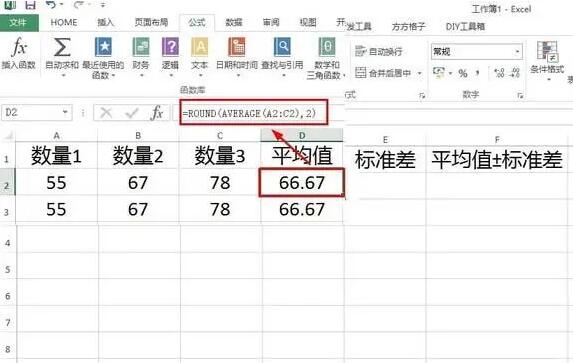Click the comma style button
The height and width of the screenshot is (363, 573).
pyautogui.click(x=478, y=73)
